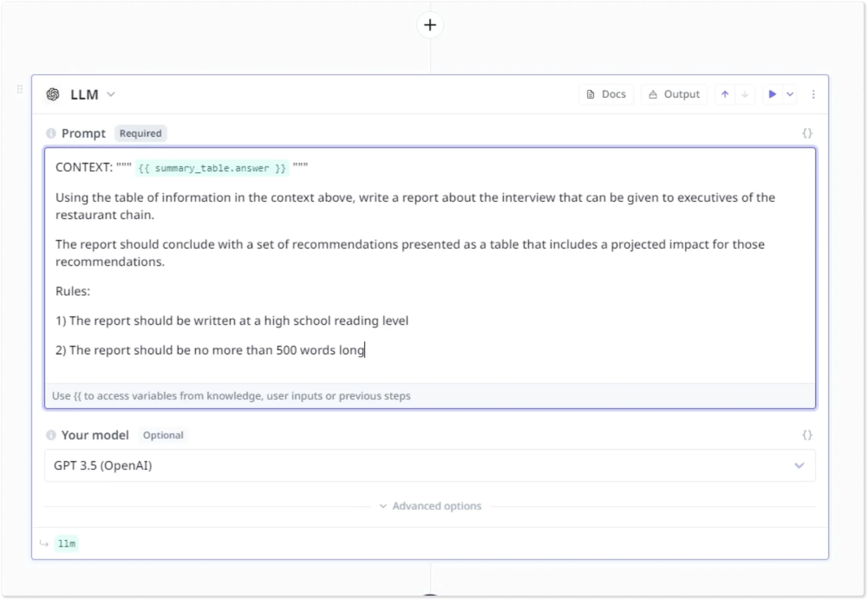Screen dimensions: 868x600
Task: Move step down with the down arrow
Action: 745,94
